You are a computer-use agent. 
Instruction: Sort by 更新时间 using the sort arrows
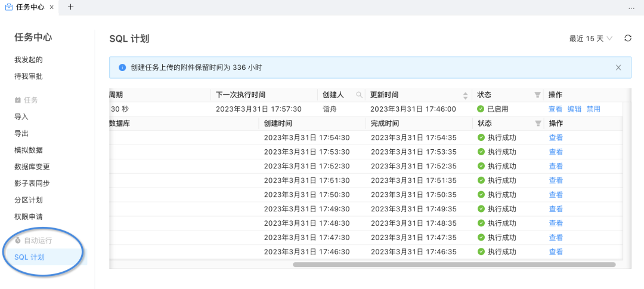[x=465, y=96]
